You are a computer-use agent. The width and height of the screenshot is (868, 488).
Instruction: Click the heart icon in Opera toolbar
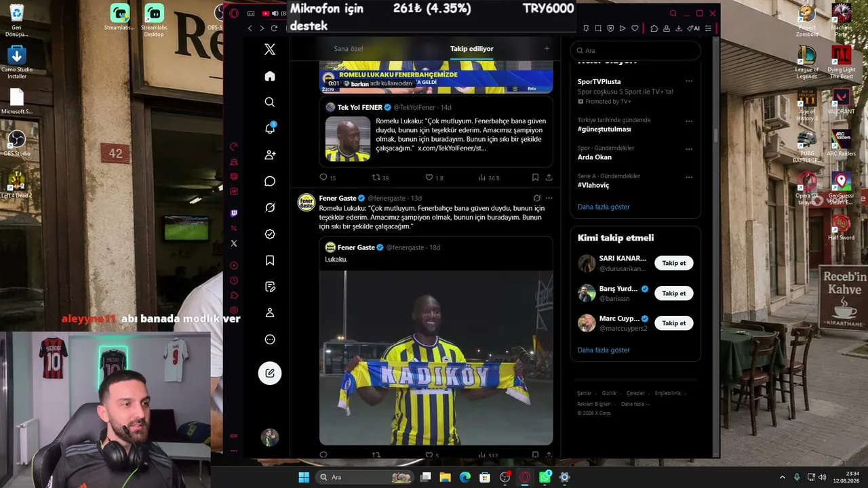[x=635, y=28]
